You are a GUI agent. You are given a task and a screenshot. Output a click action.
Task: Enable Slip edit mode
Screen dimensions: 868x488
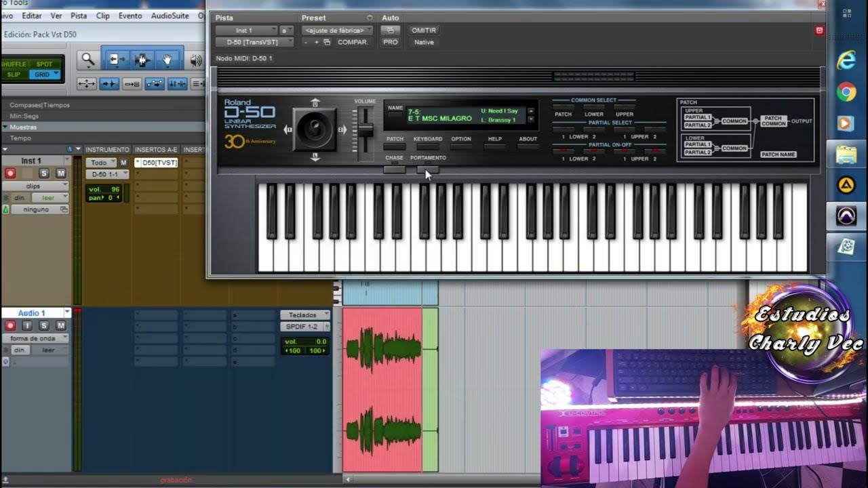pos(15,75)
